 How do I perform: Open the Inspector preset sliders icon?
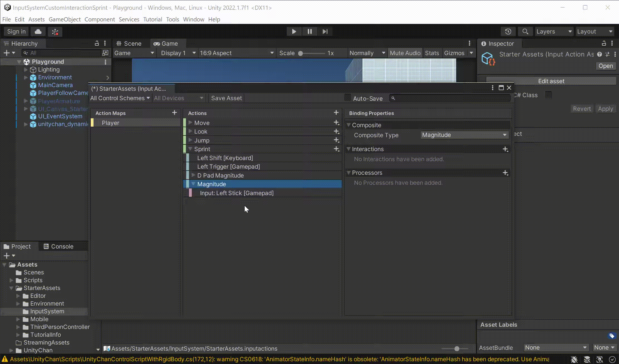pos(607,54)
